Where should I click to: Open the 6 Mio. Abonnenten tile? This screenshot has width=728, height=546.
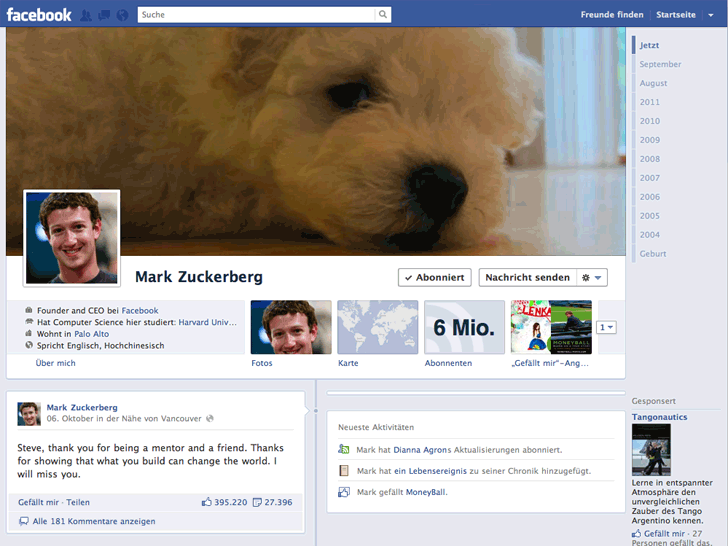464,327
